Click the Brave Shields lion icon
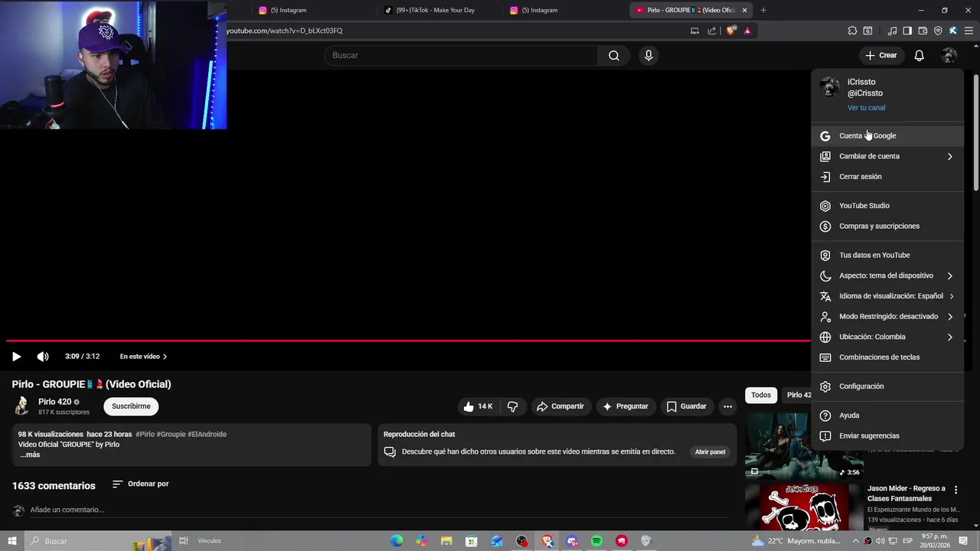This screenshot has width=980, height=551. (x=731, y=31)
